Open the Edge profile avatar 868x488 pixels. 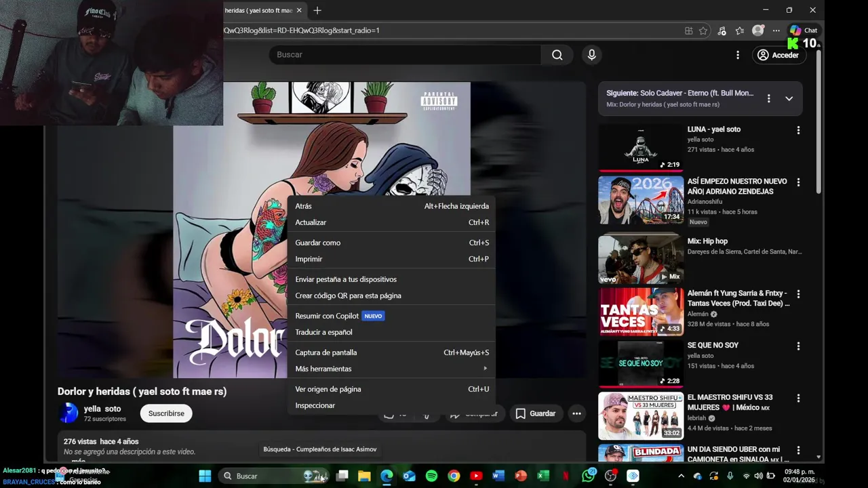point(758,30)
